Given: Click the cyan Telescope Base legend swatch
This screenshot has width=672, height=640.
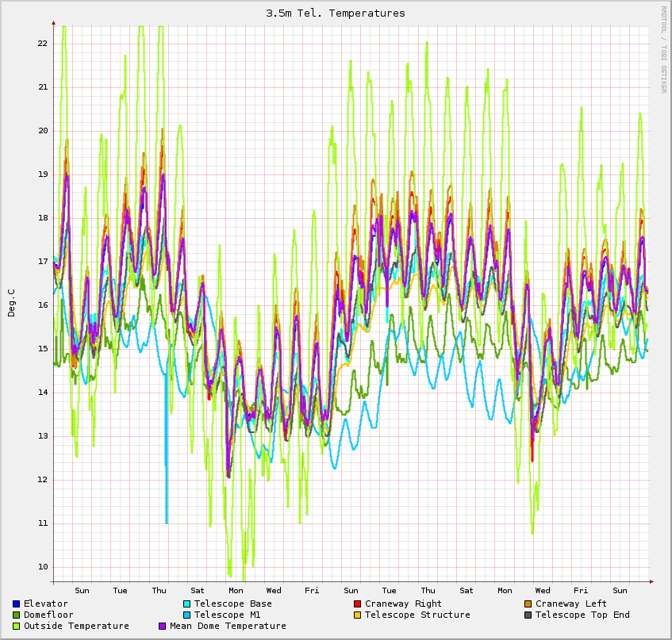Looking at the screenshot, I should tap(187, 604).
